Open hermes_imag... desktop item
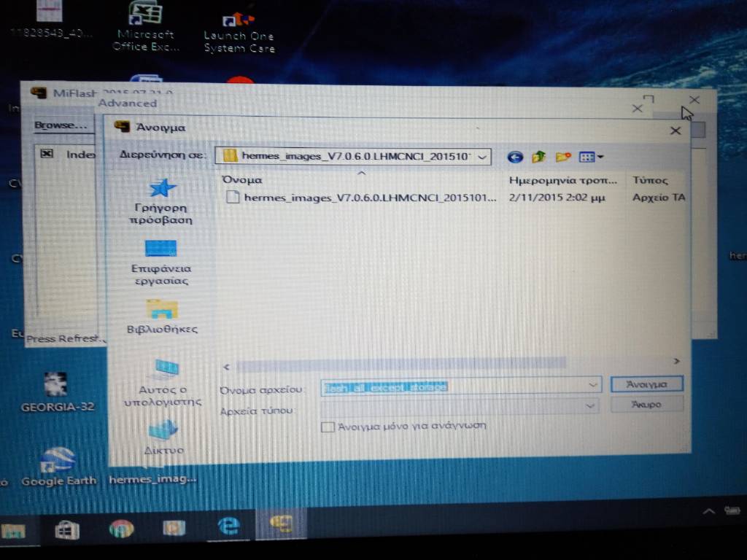This screenshot has height=560, width=747. [x=152, y=479]
